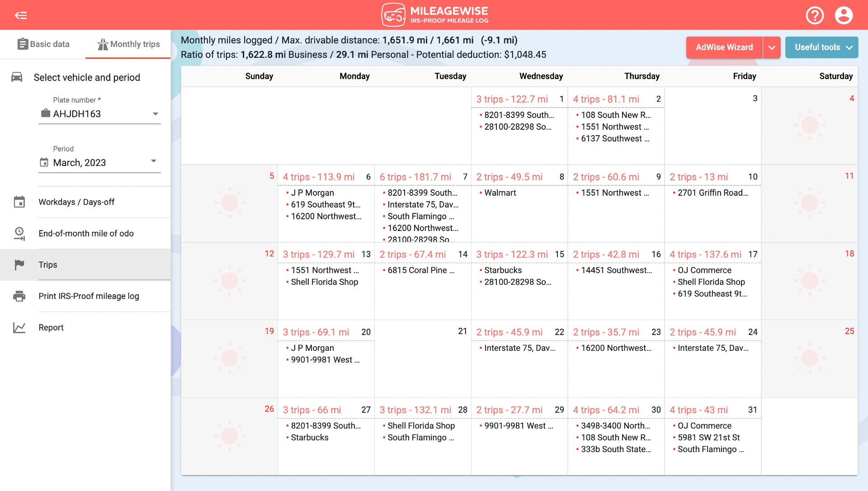Click the sun day-off icon on Sunday 26
Screen dimensions: 868x491
[230, 436]
